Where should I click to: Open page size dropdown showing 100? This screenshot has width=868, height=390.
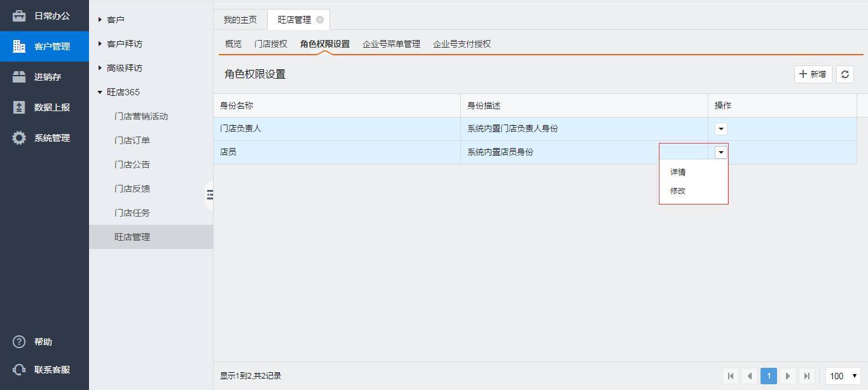click(x=843, y=376)
